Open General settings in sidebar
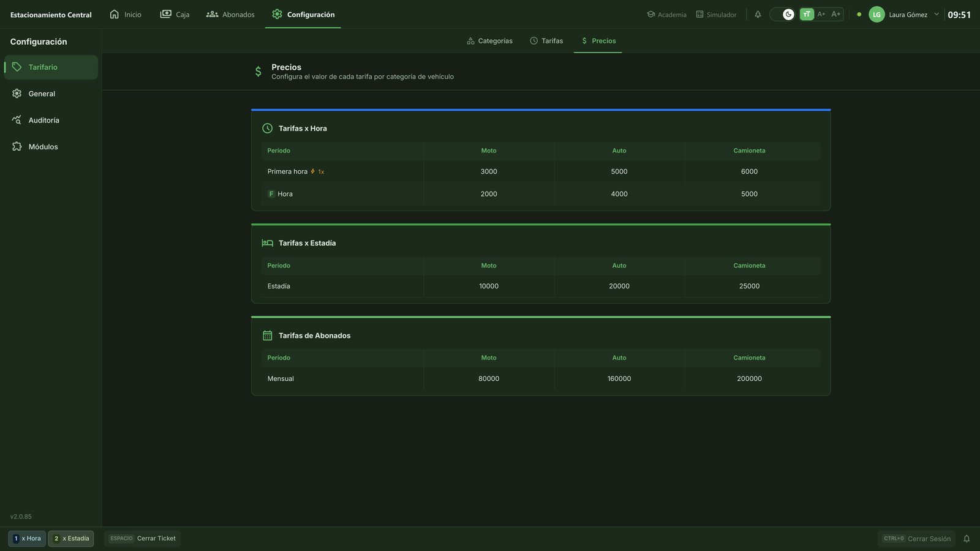The height and width of the screenshot is (551, 980). [51, 94]
